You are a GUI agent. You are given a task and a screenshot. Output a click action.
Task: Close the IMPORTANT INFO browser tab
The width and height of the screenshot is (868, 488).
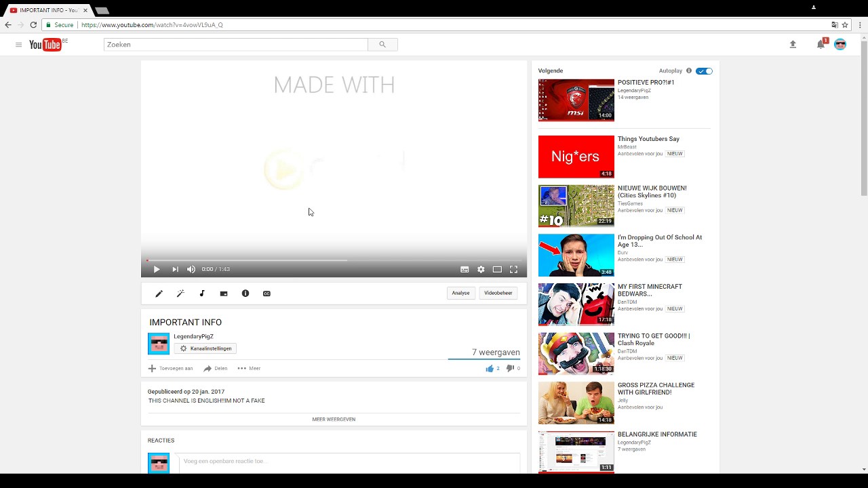(x=85, y=10)
